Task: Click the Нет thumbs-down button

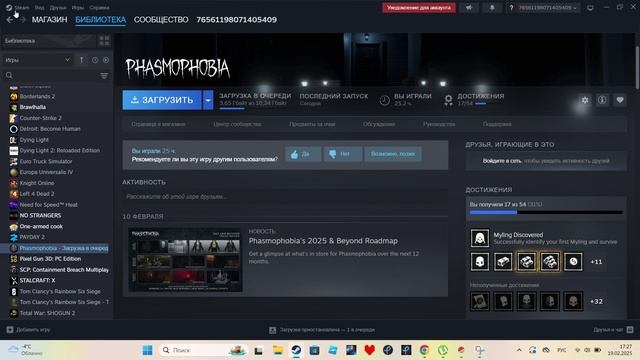Action: (x=342, y=154)
